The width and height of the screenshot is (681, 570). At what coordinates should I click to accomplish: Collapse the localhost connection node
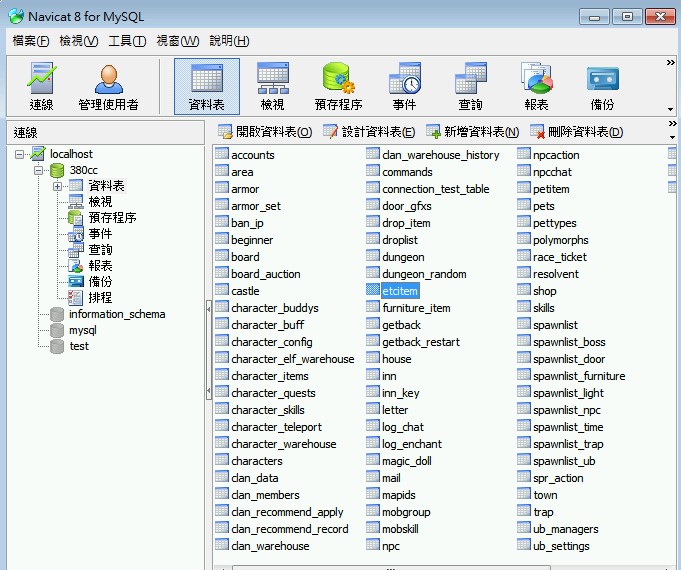tap(19, 154)
